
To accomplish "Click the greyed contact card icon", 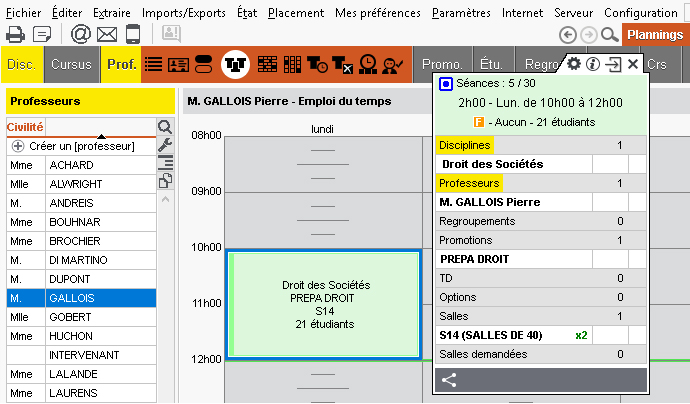I will [172, 33].
